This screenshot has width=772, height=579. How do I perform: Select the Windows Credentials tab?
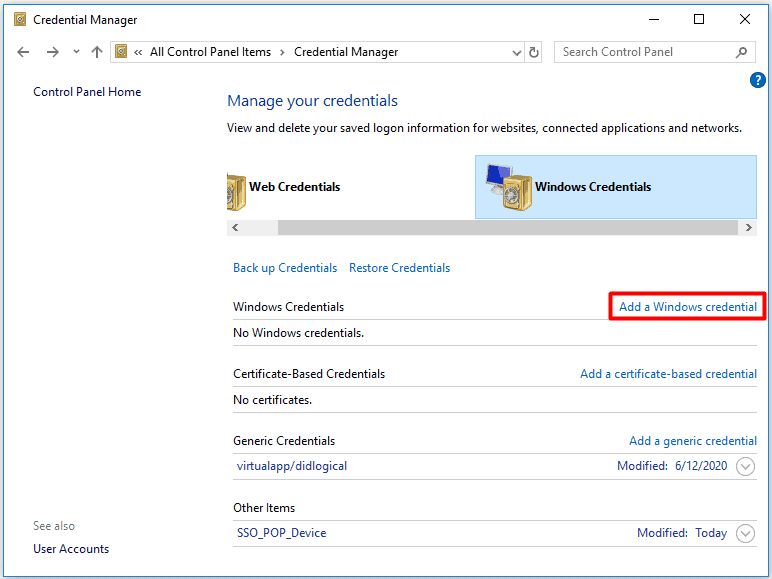pyautogui.click(x=593, y=187)
